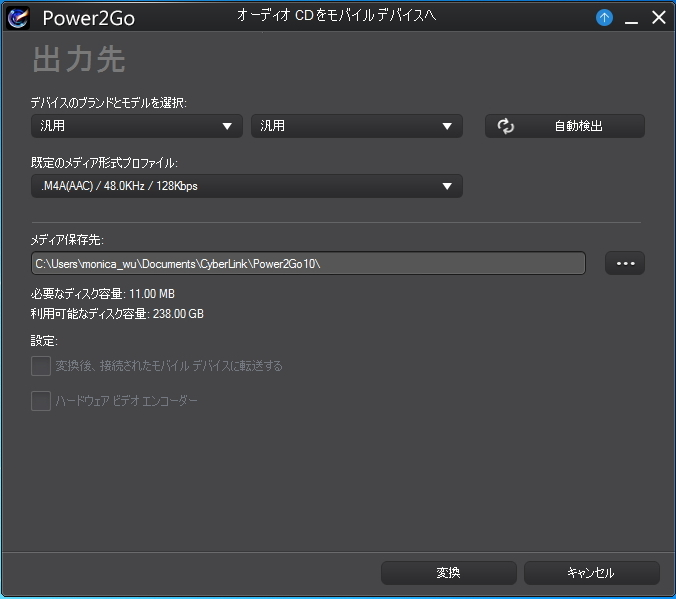Screen dimensions: 676x599
Task: Toggle the 変換後 transfer to mobile device checkbox
Action: tap(41, 366)
